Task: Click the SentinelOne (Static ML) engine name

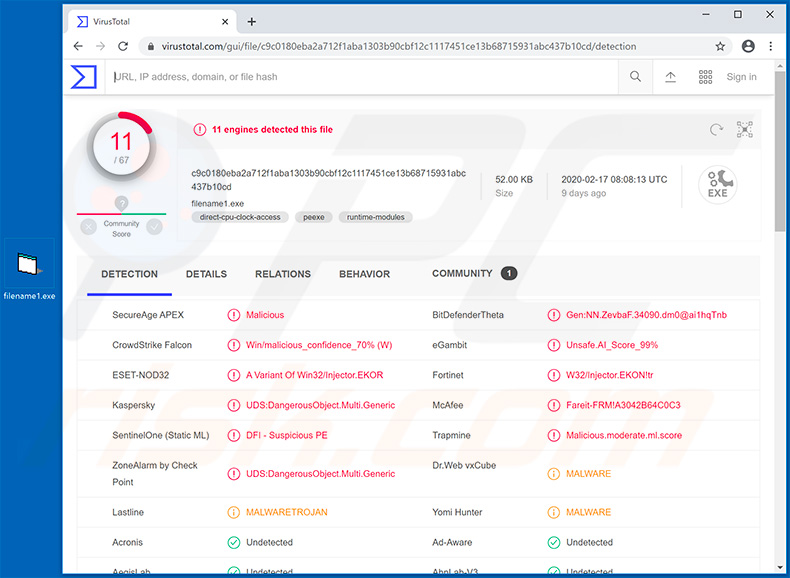Action: (x=161, y=435)
